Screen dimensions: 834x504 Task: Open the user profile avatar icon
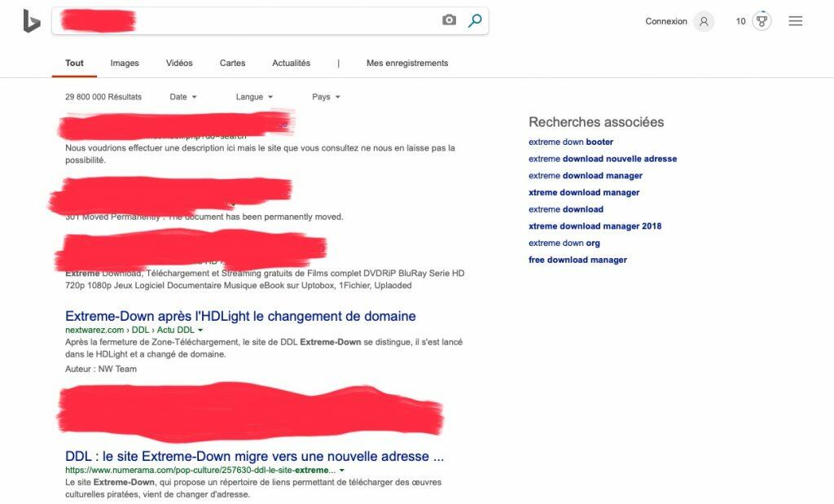click(704, 21)
